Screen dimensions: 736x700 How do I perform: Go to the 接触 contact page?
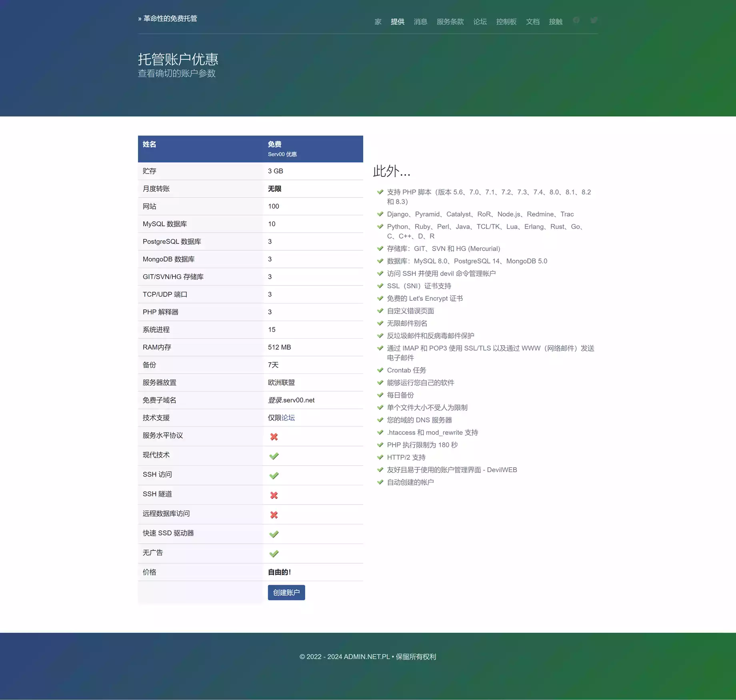[x=556, y=22]
